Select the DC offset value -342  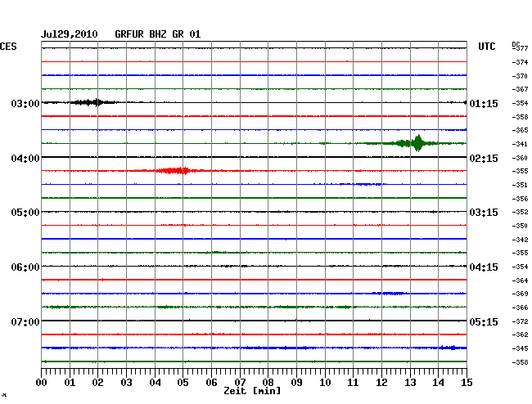pos(520,240)
